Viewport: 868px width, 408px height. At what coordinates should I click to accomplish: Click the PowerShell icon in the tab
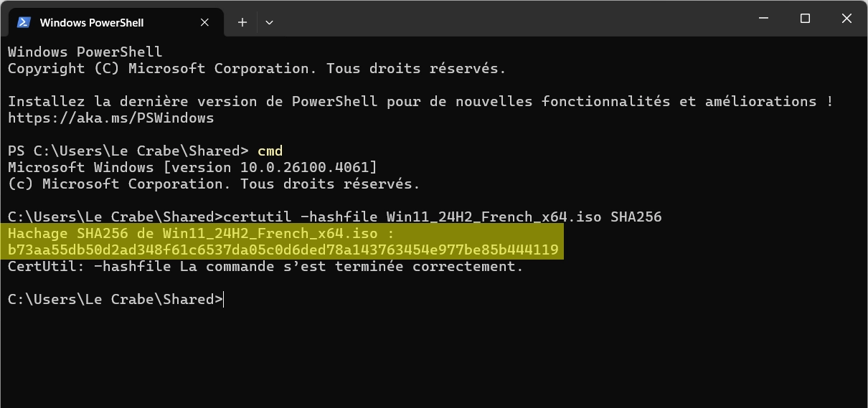point(23,22)
